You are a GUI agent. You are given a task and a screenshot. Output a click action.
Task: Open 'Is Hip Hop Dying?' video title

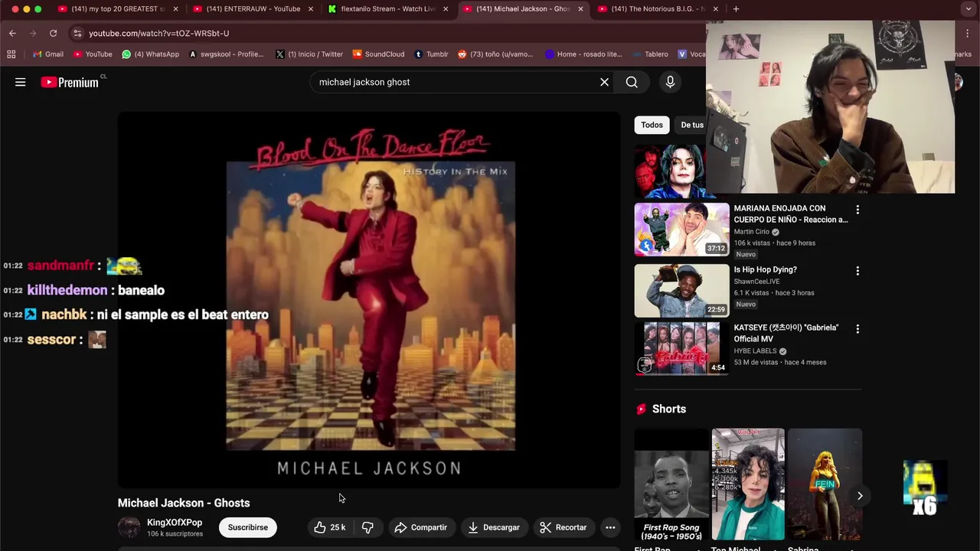765,269
